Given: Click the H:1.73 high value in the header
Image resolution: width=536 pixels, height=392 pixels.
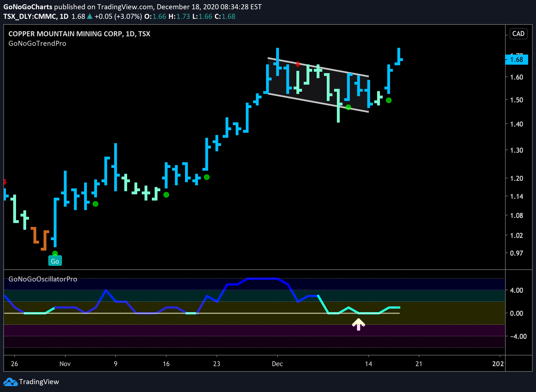Looking at the screenshot, I should pos(179,17).
